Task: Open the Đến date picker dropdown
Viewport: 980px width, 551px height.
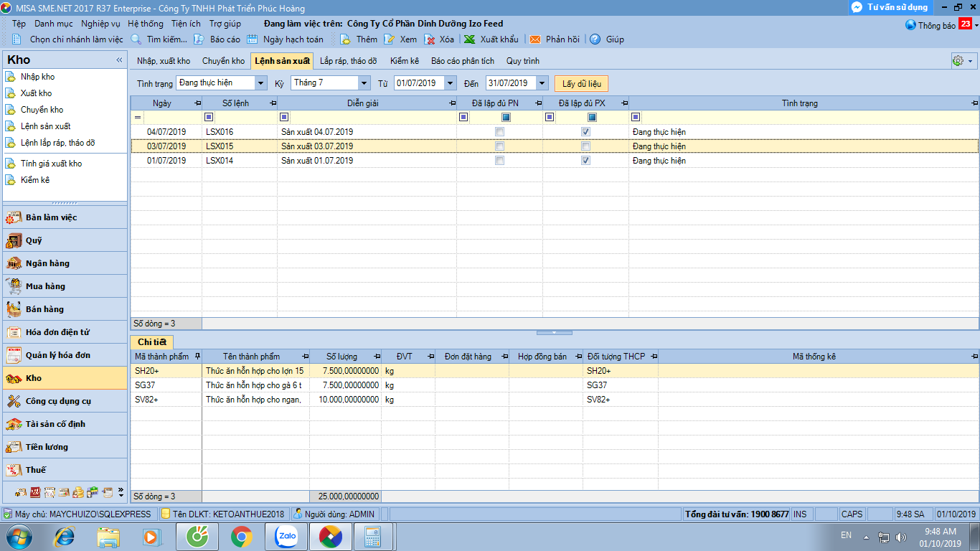Action: pos(542,83)
